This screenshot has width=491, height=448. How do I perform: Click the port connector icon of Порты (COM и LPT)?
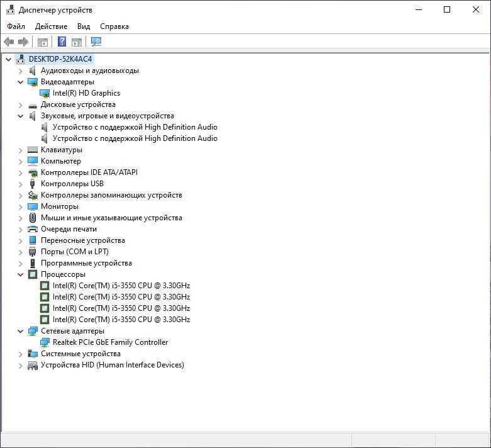coord(32,252)
